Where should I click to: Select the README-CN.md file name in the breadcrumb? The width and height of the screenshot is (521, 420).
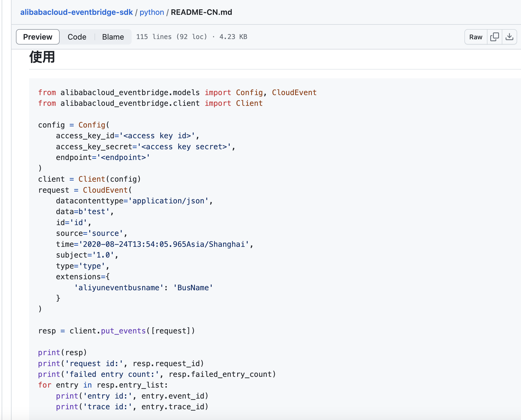[201, 12]
